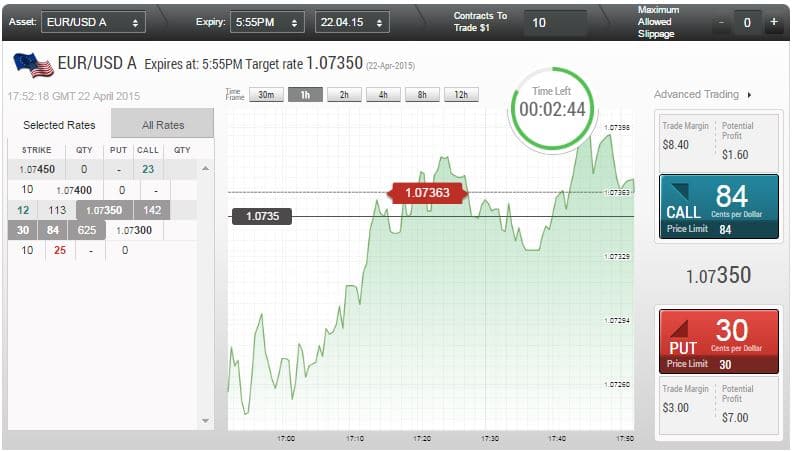Click the red 1.07363 current price marker
The height and width of the screenshot is (451, 792).
coord(426,192)
